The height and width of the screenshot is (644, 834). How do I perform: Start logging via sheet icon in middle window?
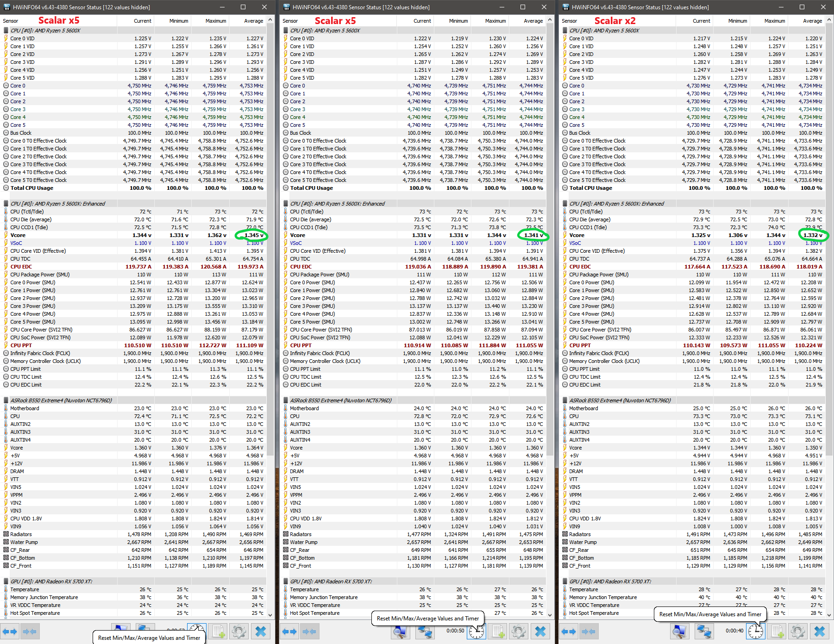[498, 631]
